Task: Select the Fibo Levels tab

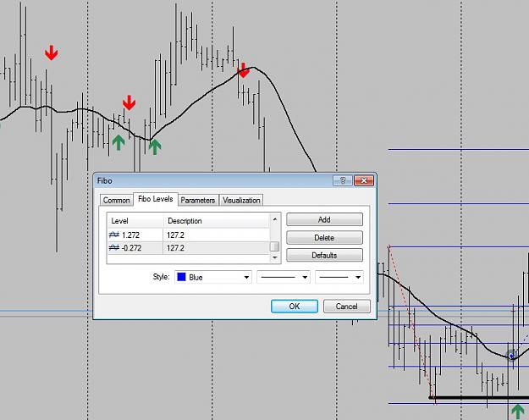Action: [155, 199]
